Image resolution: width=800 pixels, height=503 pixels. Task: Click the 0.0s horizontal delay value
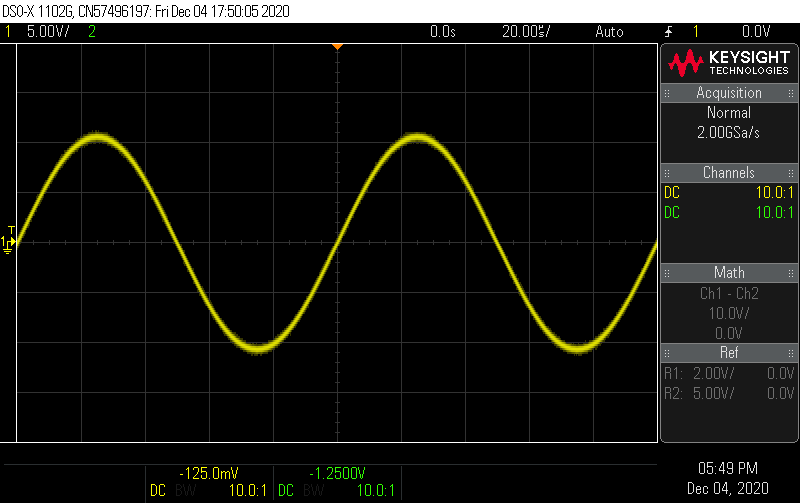pyautogui.click(x=442, y=32)
